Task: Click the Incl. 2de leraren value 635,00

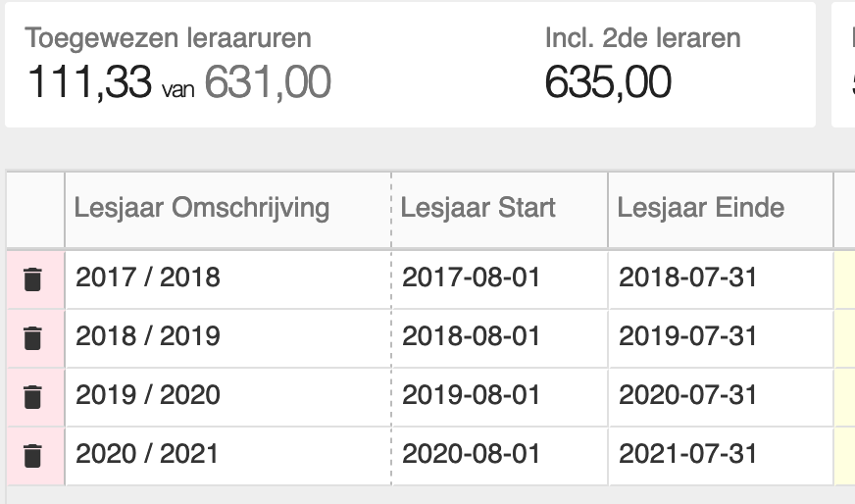Action: pyautogui.click(x=608, y=82)
